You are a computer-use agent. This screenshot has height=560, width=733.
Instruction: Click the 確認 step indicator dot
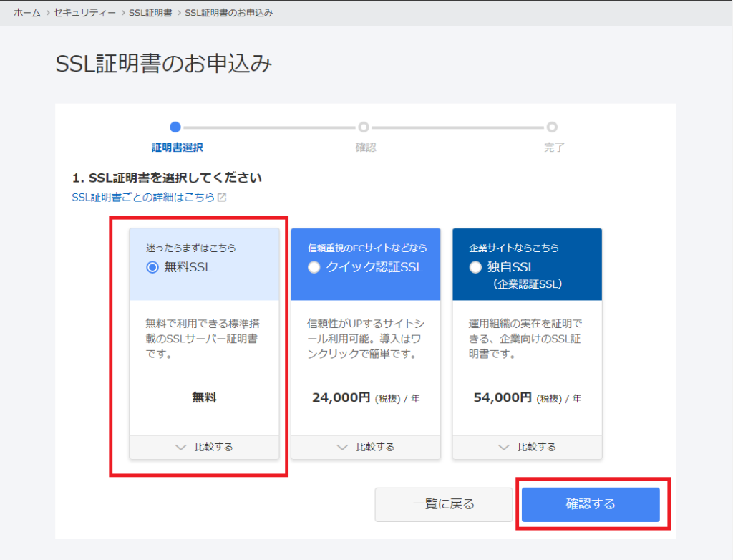tap(364, 127)
